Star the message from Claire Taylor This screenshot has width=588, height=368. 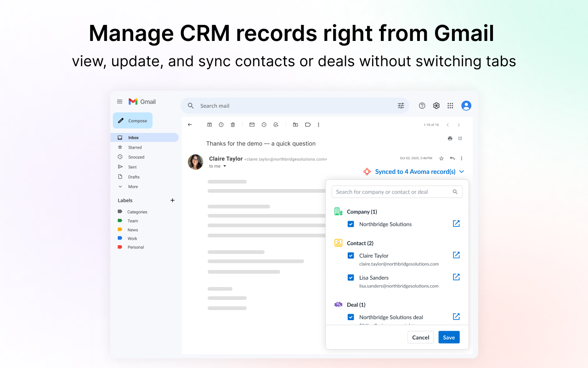pyautogui.click(x=441, y=158)
